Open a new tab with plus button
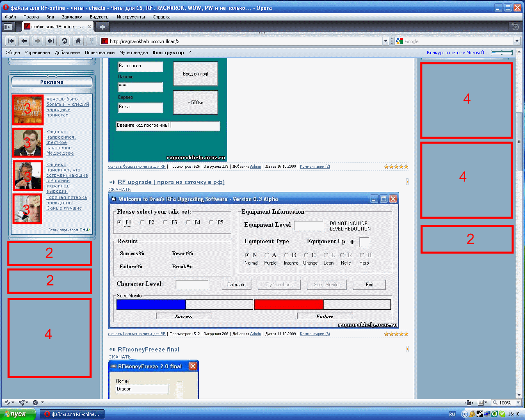This screenshot has width=525, height=420. click(103, 27)
